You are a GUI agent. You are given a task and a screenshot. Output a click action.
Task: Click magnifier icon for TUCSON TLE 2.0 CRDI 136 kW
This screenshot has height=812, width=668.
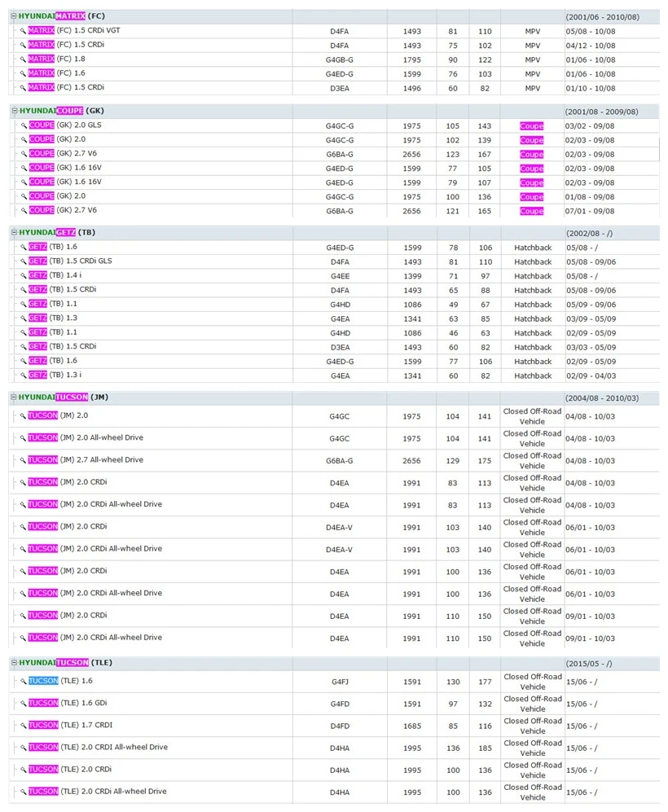pos(24,748)
